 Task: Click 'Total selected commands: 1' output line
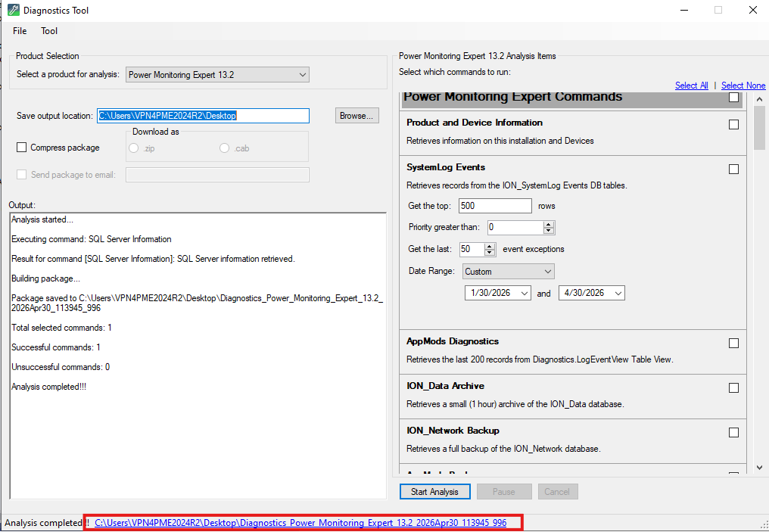coord(62,328)
